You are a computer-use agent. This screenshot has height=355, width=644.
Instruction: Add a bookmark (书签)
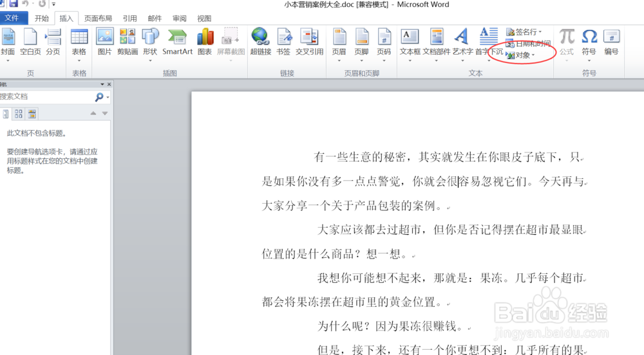pyautogui.click(x=283, y=42)
